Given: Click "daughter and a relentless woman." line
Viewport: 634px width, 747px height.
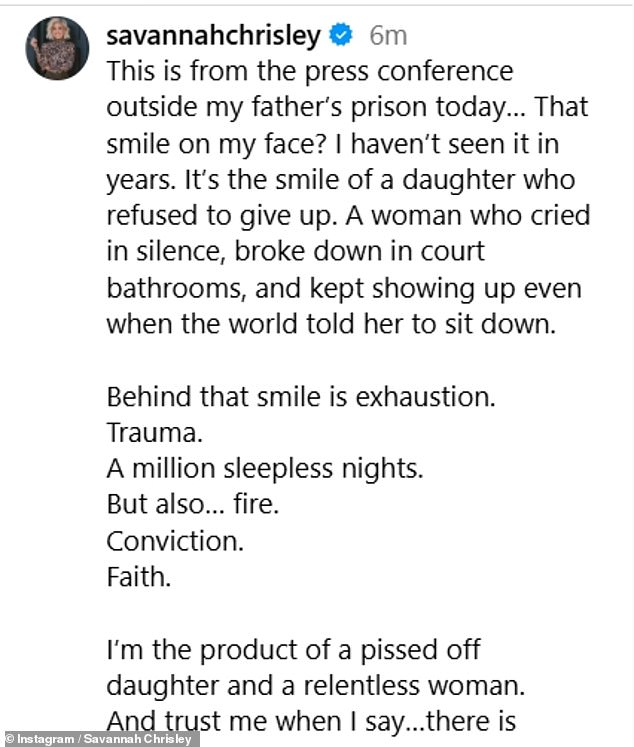Looking at the screenshot, I should click(x=315, y=686).
